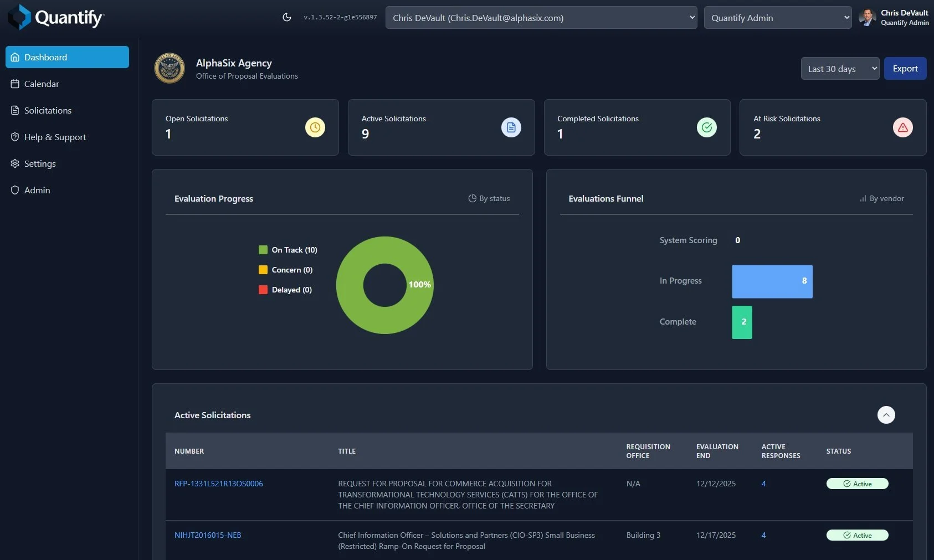Sort by EVALUATION END column header
The image size is (934, 560).
tap(717, 451)
